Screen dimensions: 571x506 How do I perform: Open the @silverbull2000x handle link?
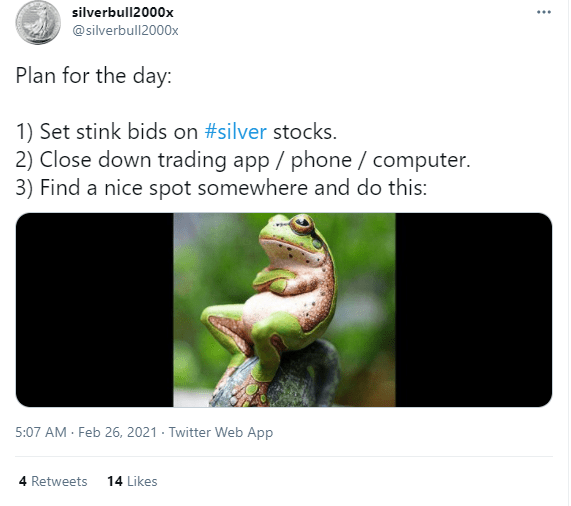coord(125,30)
